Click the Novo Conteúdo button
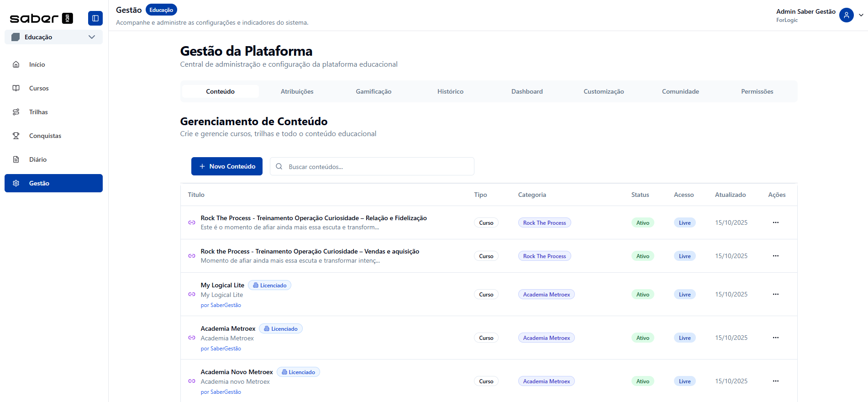The height and width of the screenshot is (402, 868). click(x=227, y=166)
